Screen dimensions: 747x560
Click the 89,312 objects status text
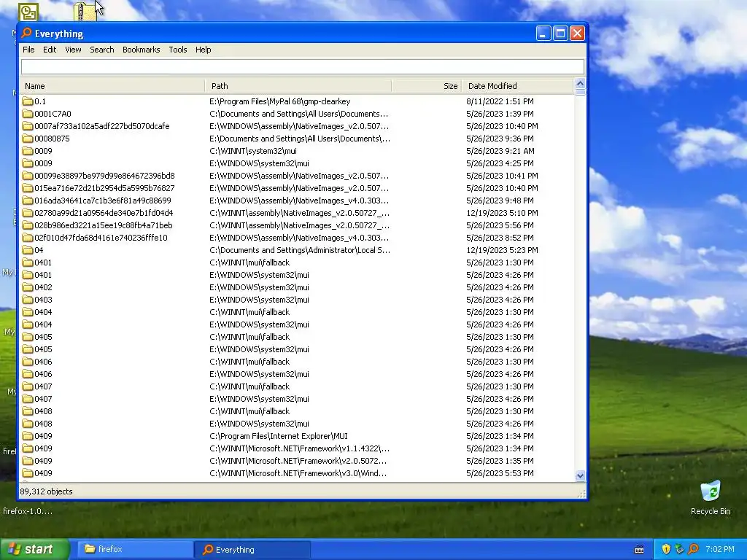(46, 491)
